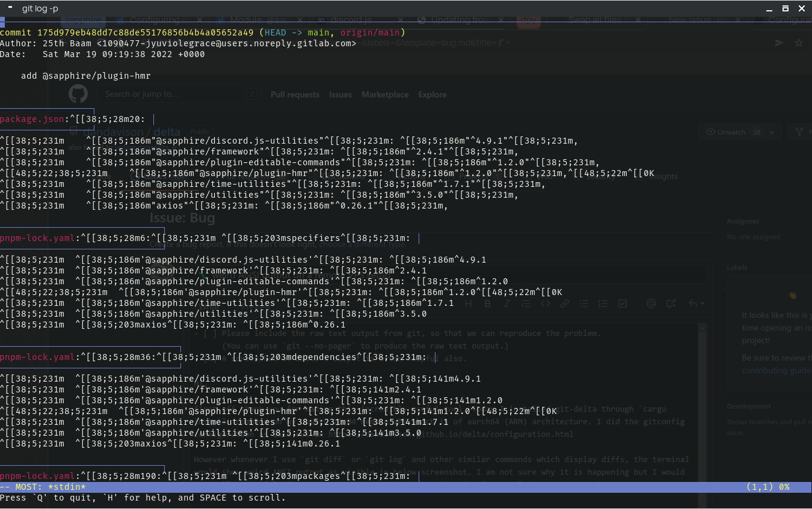The width and height of the screenshot is (812, 509).
Task: Insert a task list checkbox from toolbar
Action: (622, 303)
